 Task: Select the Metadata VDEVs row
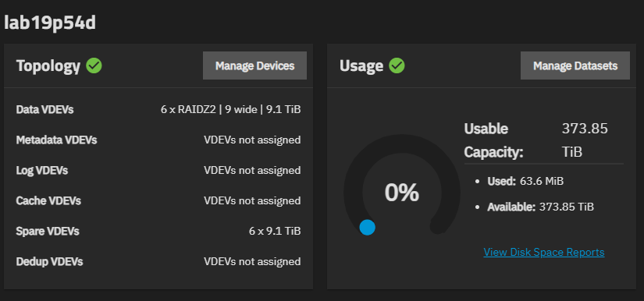158,140
